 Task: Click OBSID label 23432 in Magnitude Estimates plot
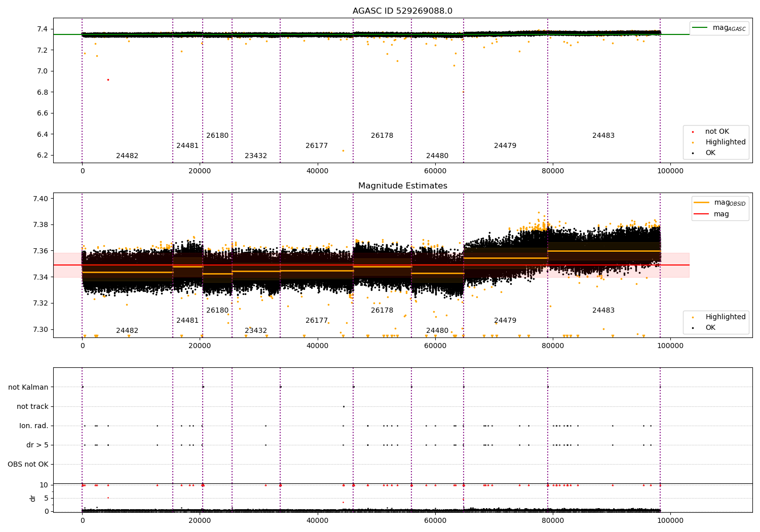click(256, 331)
